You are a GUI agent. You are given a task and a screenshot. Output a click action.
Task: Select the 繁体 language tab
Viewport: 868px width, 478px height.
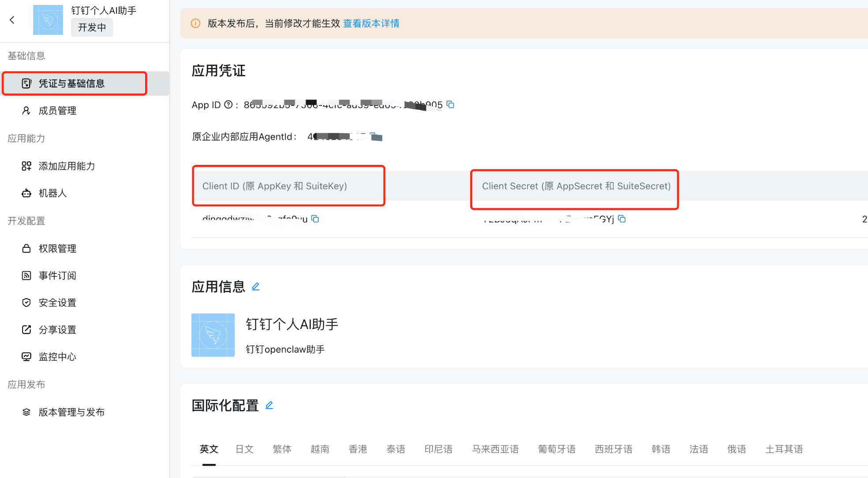(282, 449)
